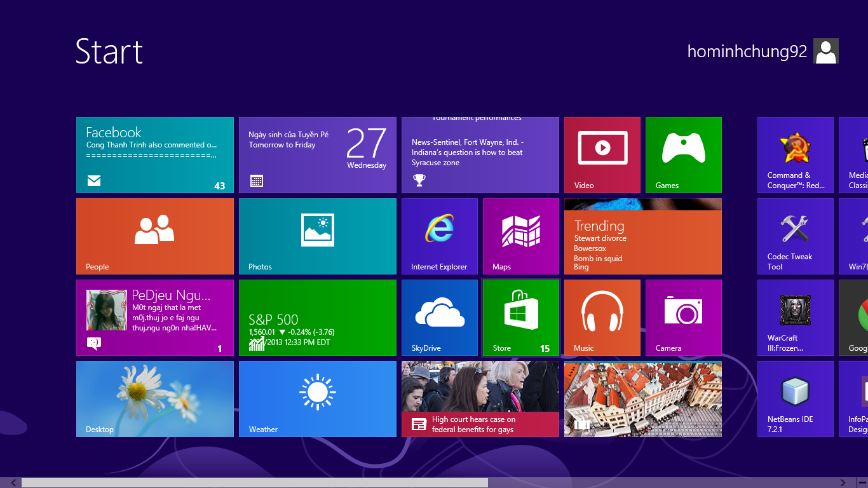Open the Photos tile
This screenshot has width=868, height=488.
[x=317, y=236]
